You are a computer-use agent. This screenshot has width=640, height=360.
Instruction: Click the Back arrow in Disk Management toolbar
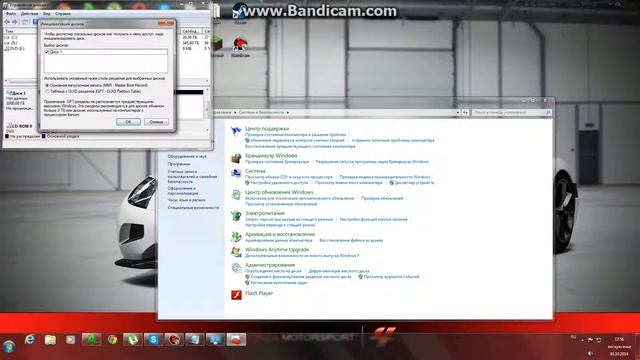pyautogui.click(x=7, y=22)
